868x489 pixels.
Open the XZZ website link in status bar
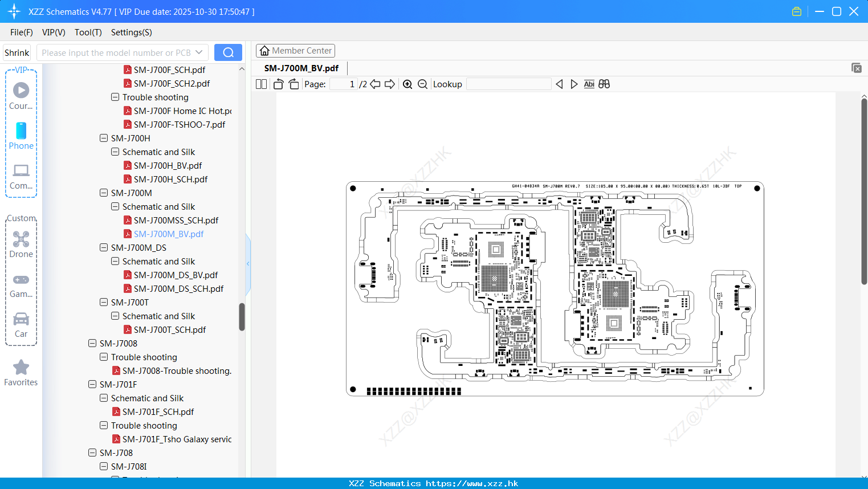tap(472, 483)
